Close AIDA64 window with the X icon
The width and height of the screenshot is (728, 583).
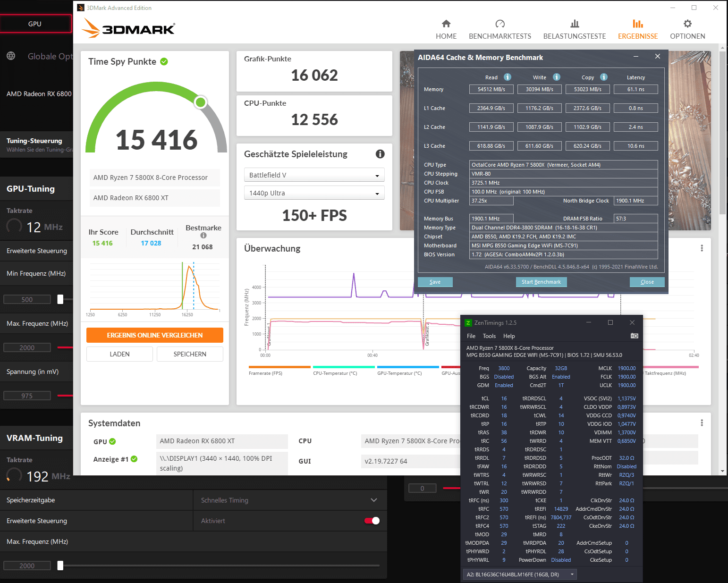coord(658,57)
